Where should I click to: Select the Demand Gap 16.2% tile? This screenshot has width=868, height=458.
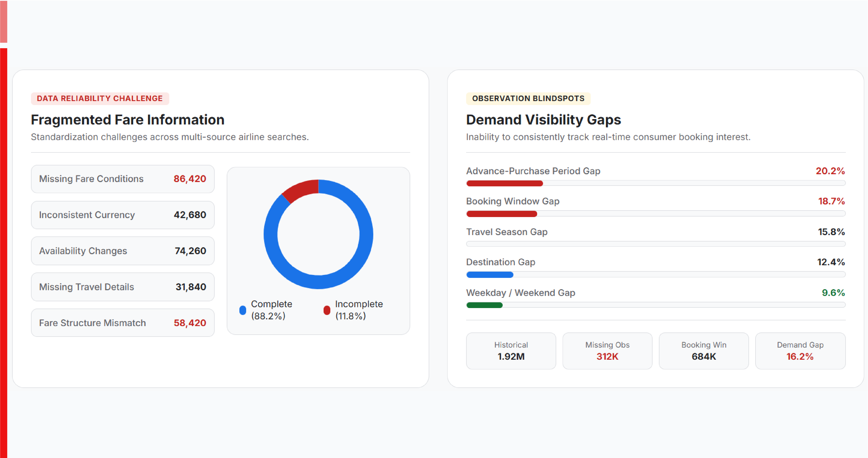(800, 351)
